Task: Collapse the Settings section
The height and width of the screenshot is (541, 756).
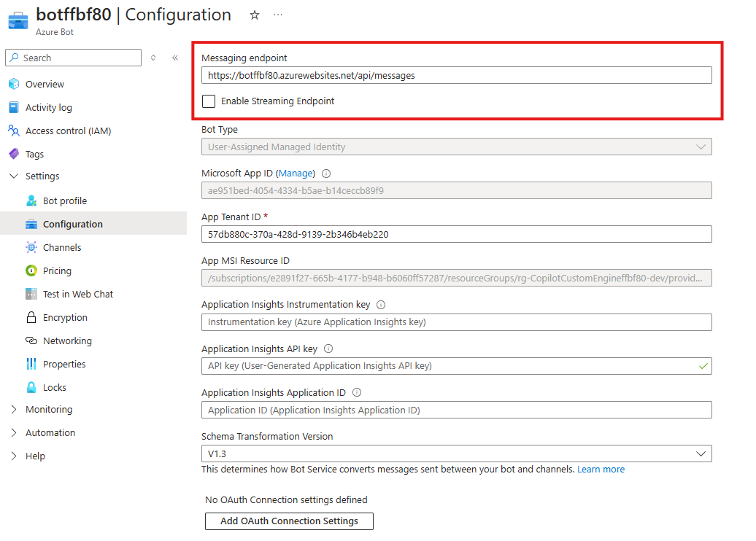Action: click(x=14, y=176)
